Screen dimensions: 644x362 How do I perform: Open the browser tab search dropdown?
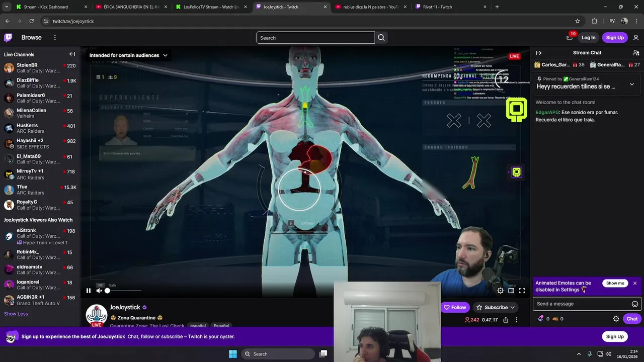tap(7, 7)
